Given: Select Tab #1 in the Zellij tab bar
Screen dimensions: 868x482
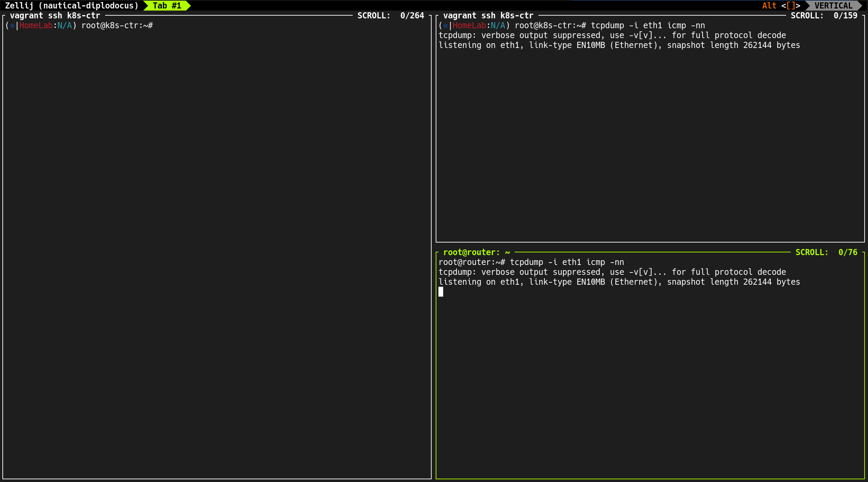Looking at the screenshot, I should 167,5.
